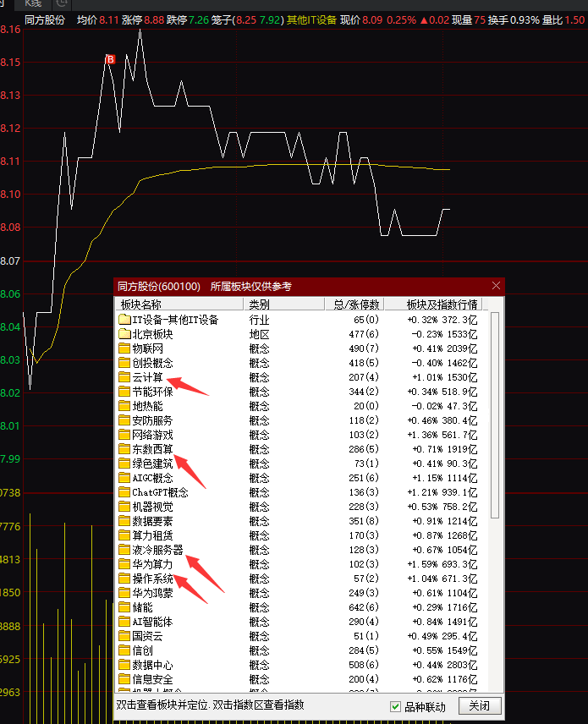
Task: Click the 北京板块 index quote -0.23% 1533亿
Action: (444, 334)
